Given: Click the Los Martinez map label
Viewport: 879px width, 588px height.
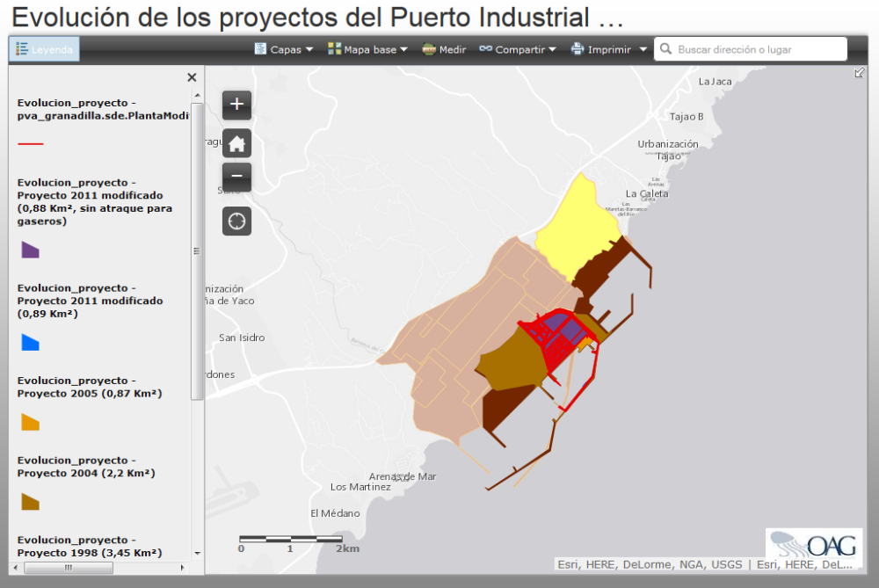Looking at the screenshot, I should pos(360,487).
